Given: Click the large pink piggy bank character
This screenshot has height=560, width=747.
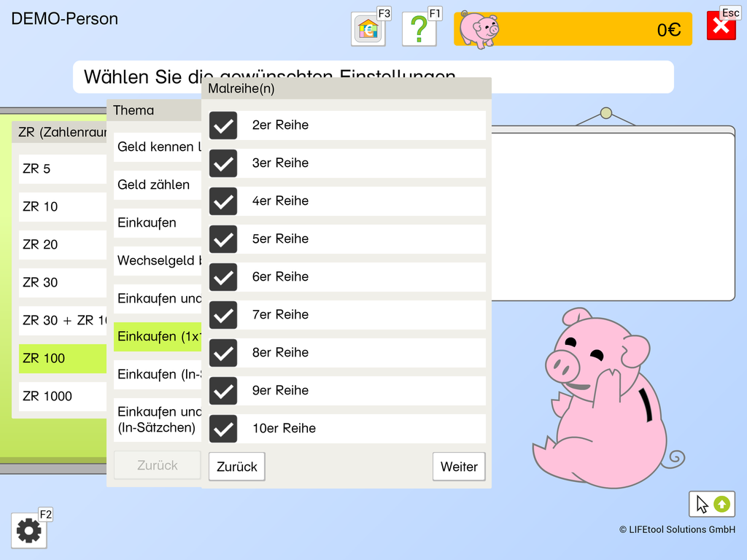Looking at the screenshot, I should point(604,400).
